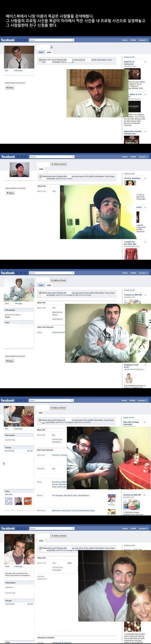Dismiss the Anberlin in Vancouver ad
The height and width of the screenshot is (644, 151).
pyautogui.click(x=145, y=62)
